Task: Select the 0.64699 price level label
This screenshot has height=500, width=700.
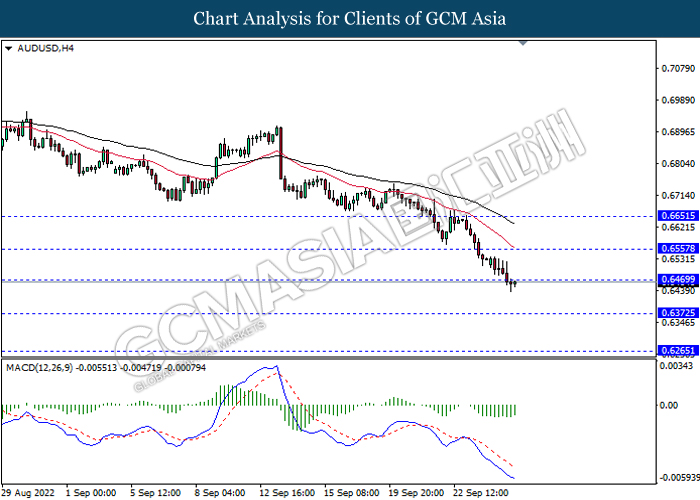Action: 678,279
